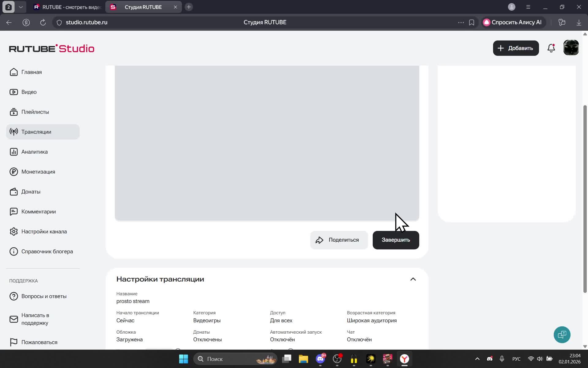Open the support chat floating icon
588x368 pixels.
click(x=562, y=335)
